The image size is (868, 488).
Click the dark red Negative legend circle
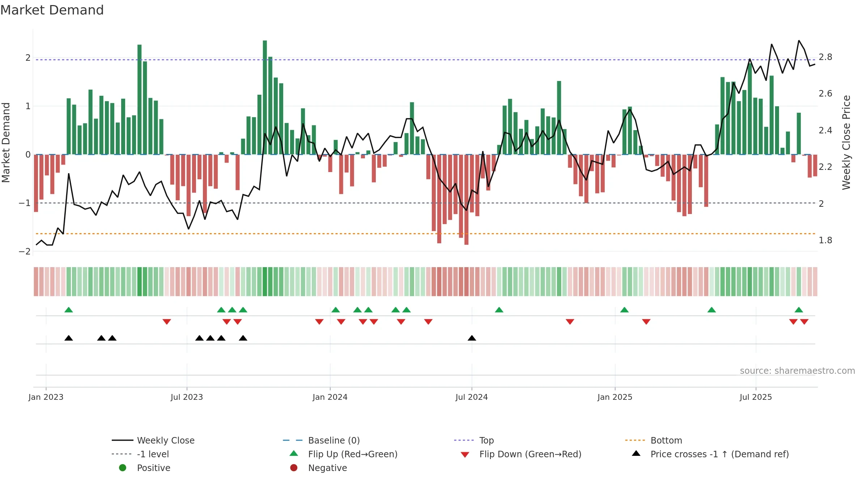pyautogui.click(x=294, y=468)
